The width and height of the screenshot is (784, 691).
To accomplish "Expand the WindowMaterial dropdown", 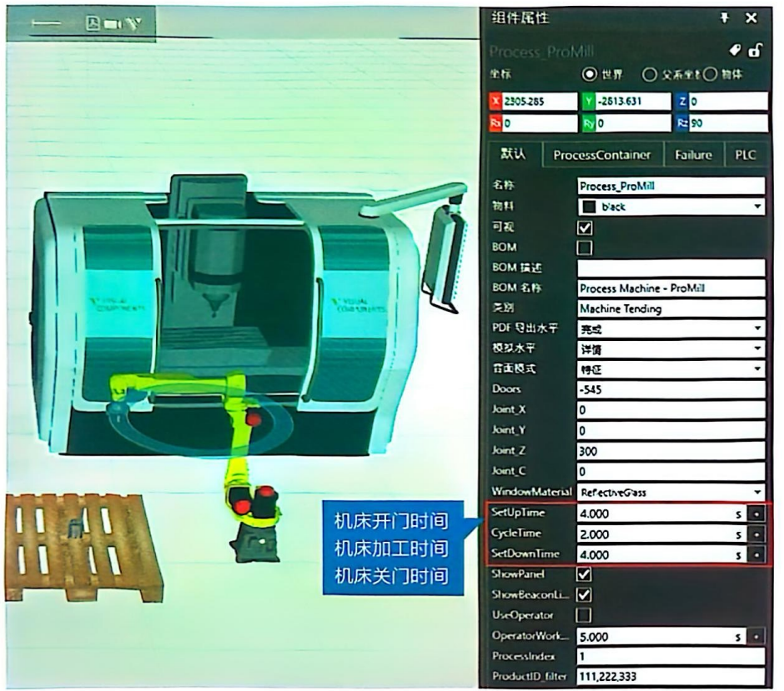I will tap(757, 492).
